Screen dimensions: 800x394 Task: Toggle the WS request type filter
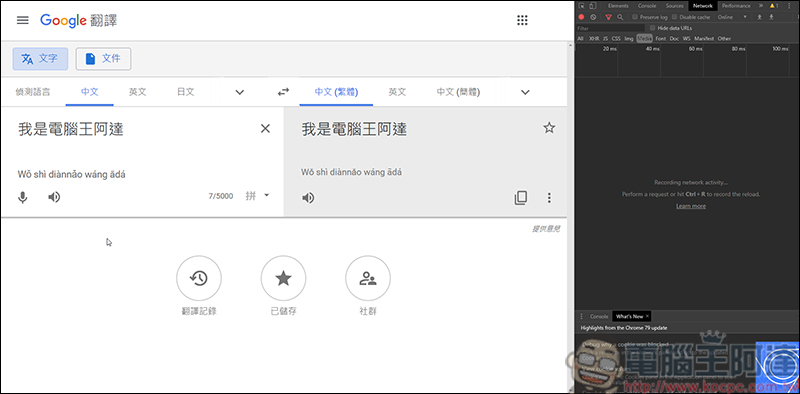687,38
